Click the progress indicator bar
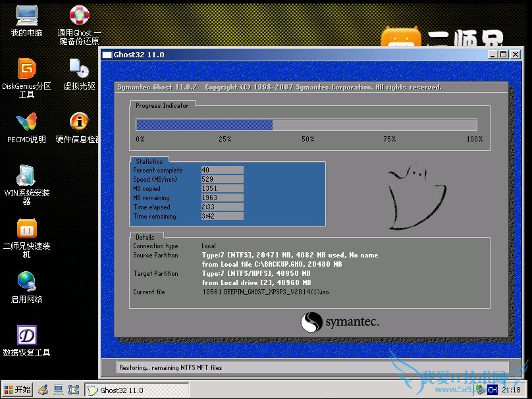Image resolution: width=532 pixels, height=399 pixels. 306,124
